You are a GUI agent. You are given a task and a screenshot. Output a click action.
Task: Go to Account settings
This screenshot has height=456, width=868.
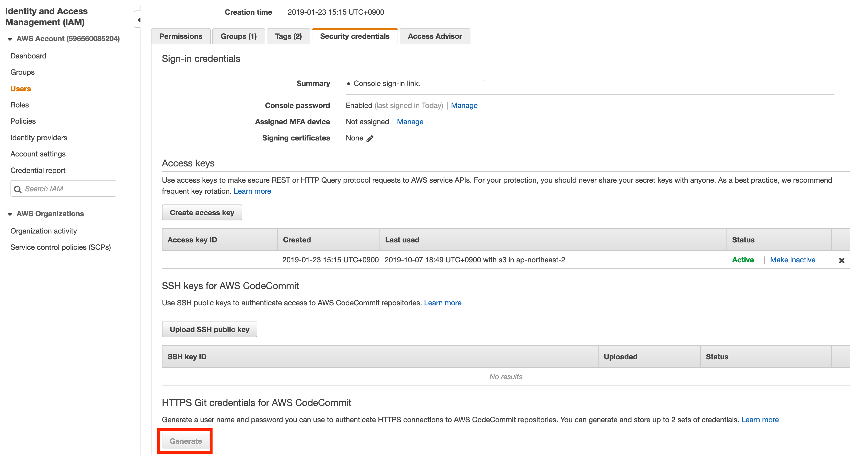[x=38, y=154]
